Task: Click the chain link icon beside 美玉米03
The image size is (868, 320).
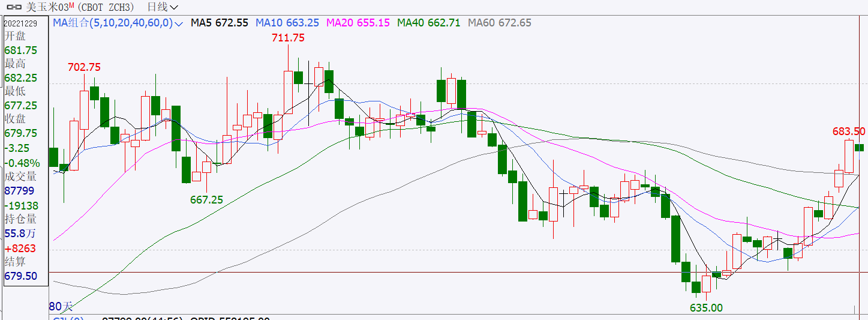Action: (14, 7)
